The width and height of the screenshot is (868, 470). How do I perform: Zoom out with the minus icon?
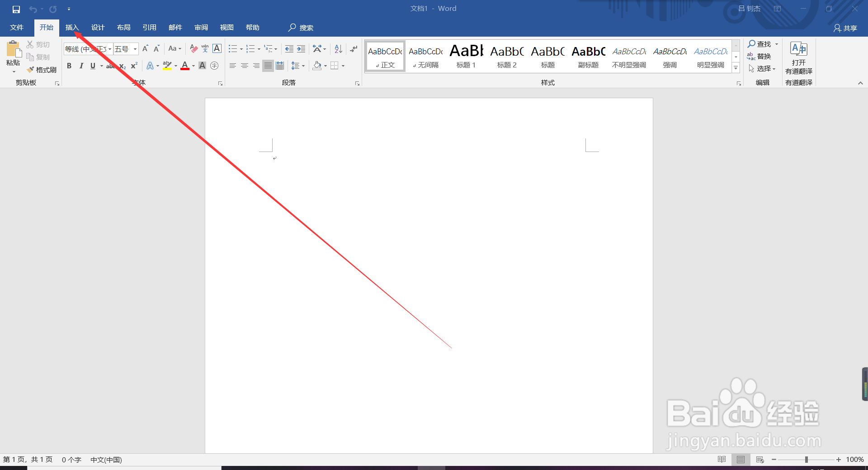pos(774,460)
